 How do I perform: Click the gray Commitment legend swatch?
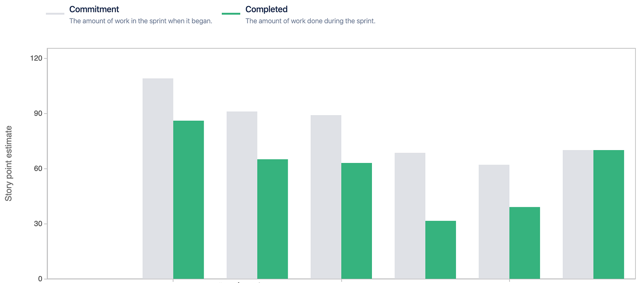[x=55, y=14]
